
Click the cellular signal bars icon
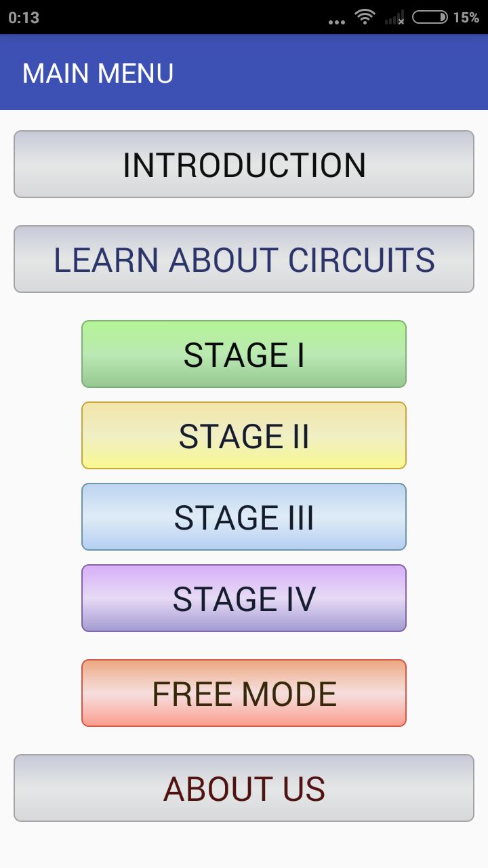coord(394,18)
